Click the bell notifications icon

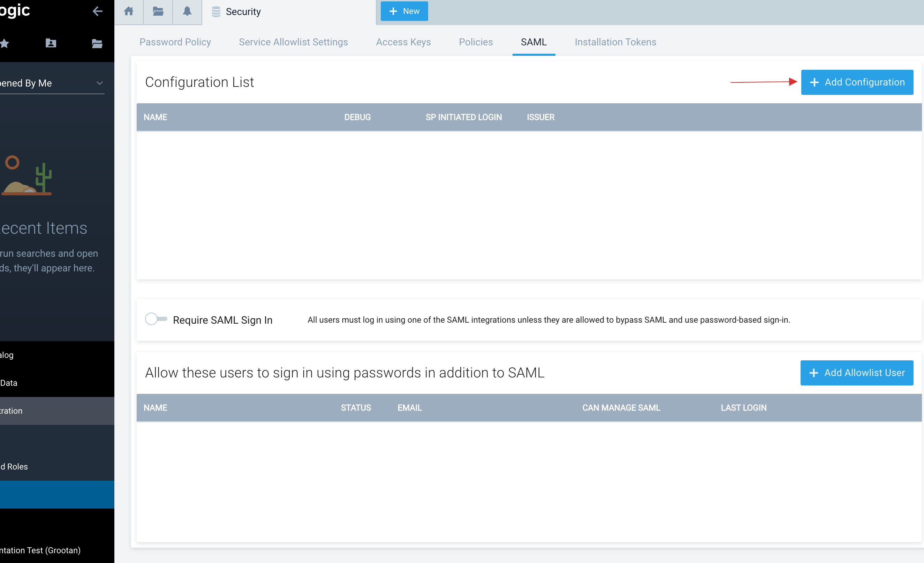[187, 11]
